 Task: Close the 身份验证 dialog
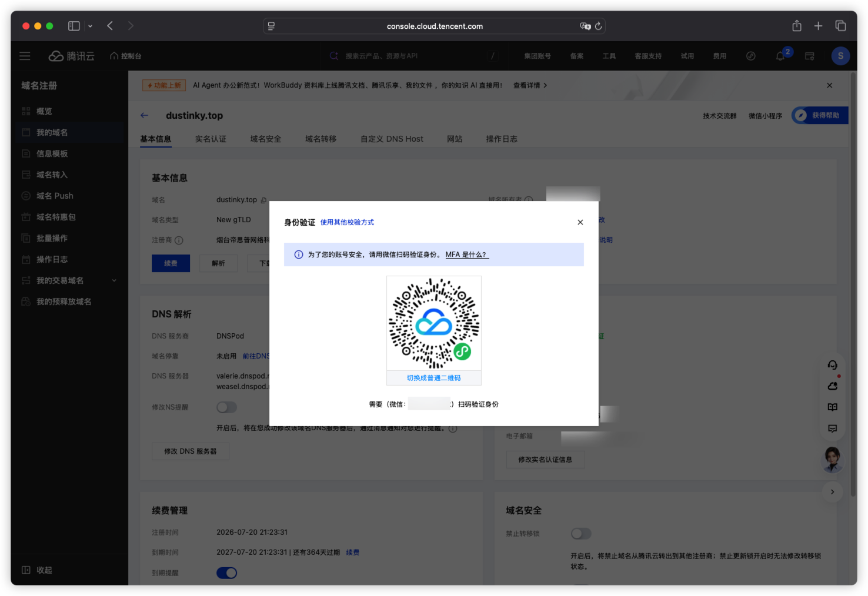coord(580,222)
